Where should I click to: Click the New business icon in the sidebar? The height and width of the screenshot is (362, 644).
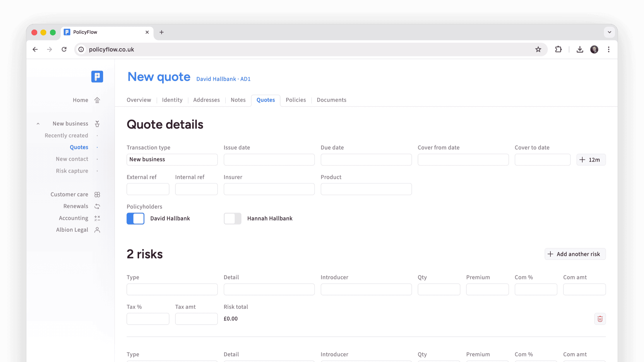pos(97,124)
